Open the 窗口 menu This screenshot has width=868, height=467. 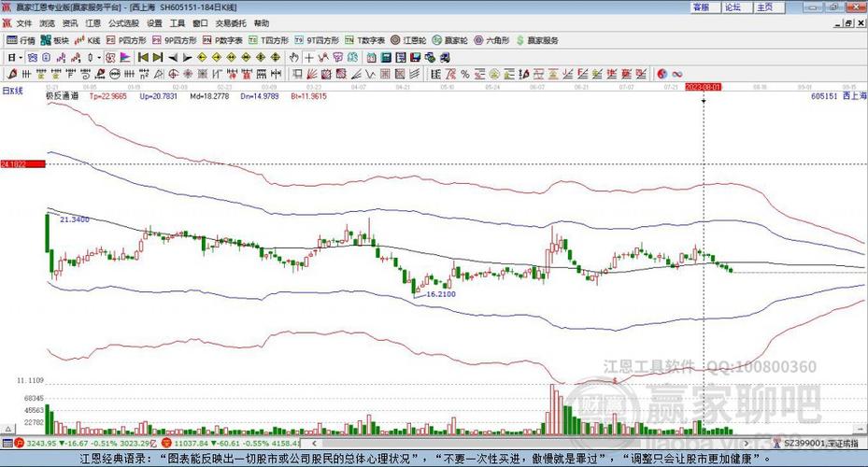coord(200,23)
